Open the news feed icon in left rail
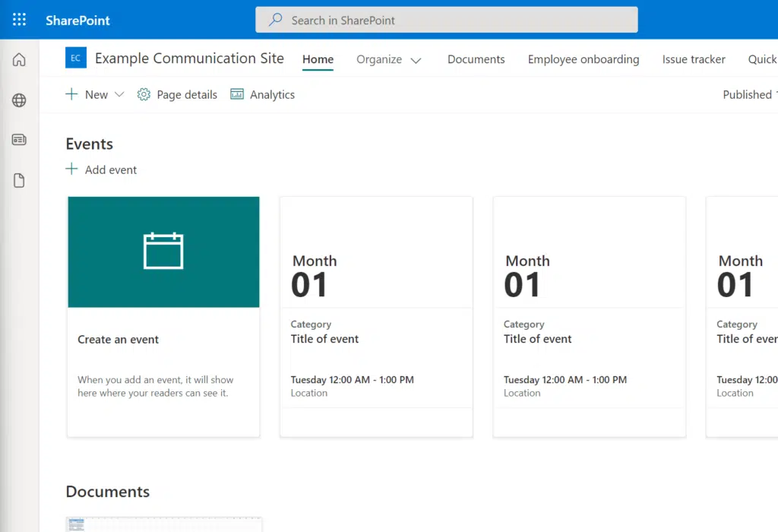This screenshot has width=778, height=532. [x=19, y=140]
